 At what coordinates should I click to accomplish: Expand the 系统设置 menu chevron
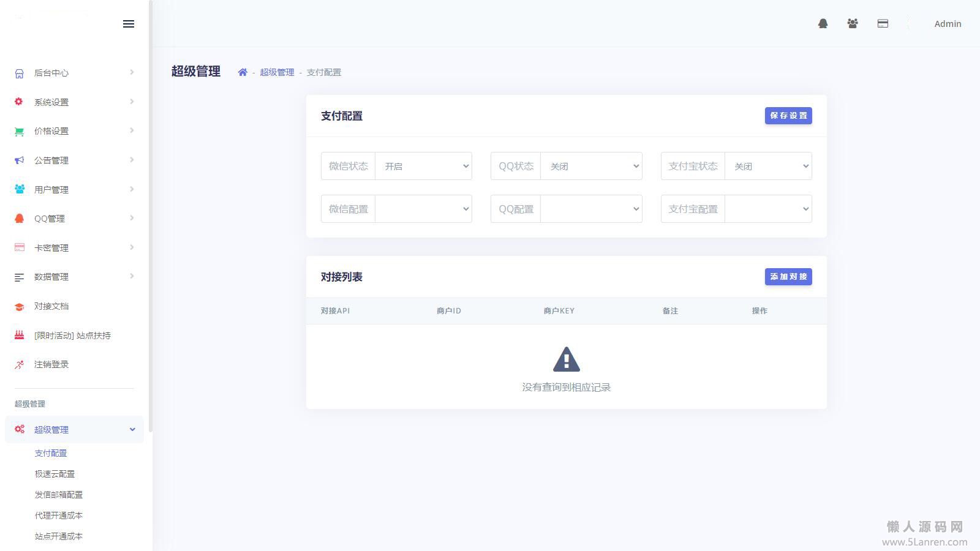point(132,102)
